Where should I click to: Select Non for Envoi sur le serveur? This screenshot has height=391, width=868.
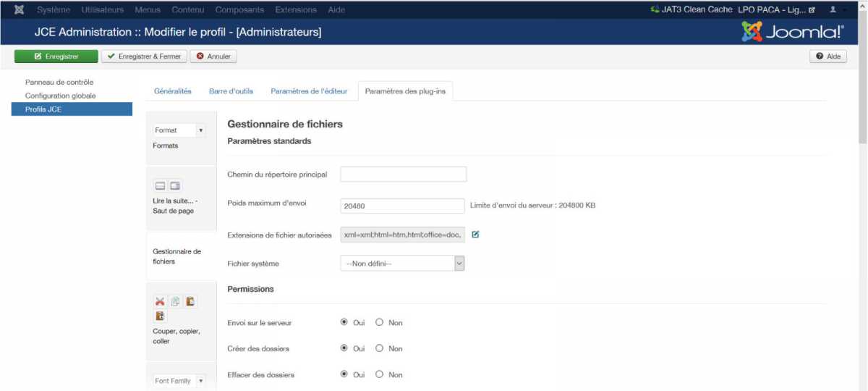tap(380, 323)
